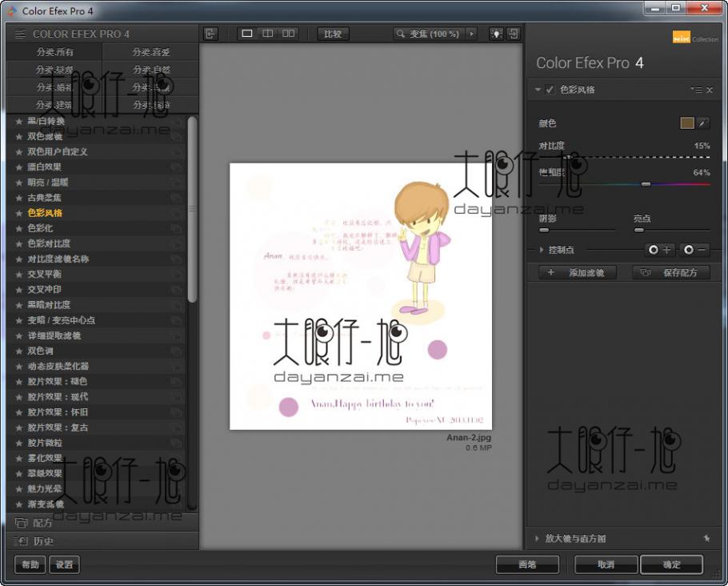This screenshot has height=586, width=728.
Task: Open presets icon for 双色用户自定义
Action: (x=176, y=152)
